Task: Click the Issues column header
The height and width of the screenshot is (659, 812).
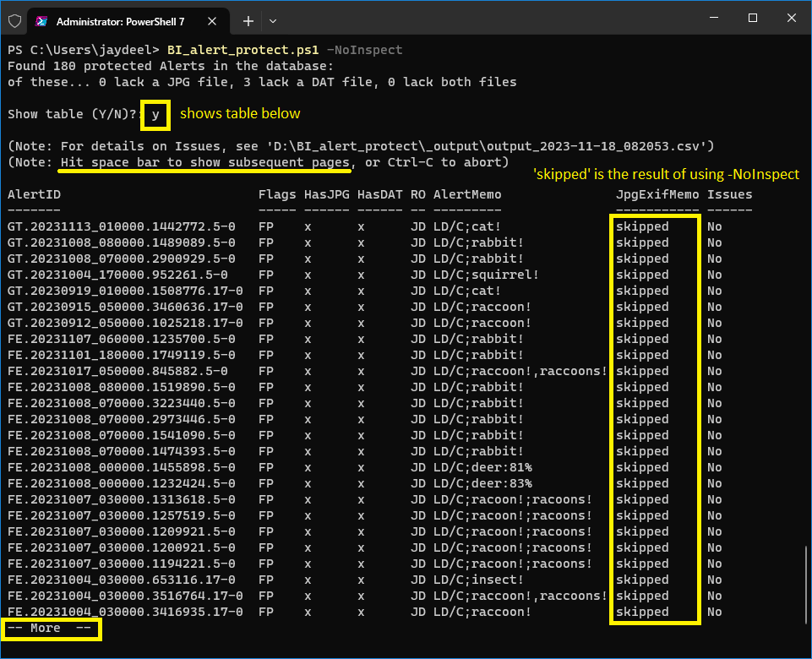Action: pyautogui.click(x=729, y=194)
